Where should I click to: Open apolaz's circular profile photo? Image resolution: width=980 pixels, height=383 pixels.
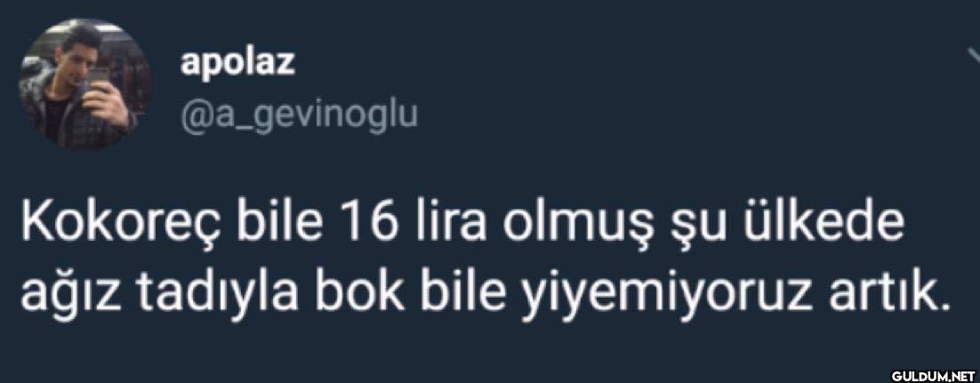pos(84,84)
